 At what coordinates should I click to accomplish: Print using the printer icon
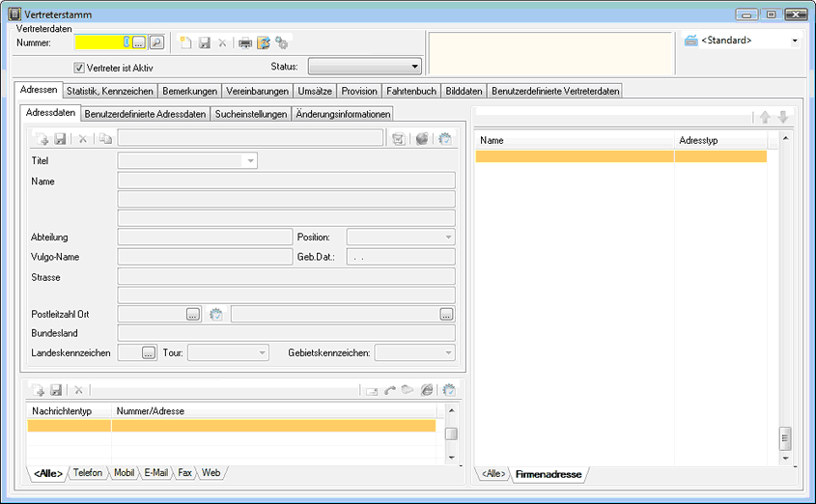tap(245, 43)
